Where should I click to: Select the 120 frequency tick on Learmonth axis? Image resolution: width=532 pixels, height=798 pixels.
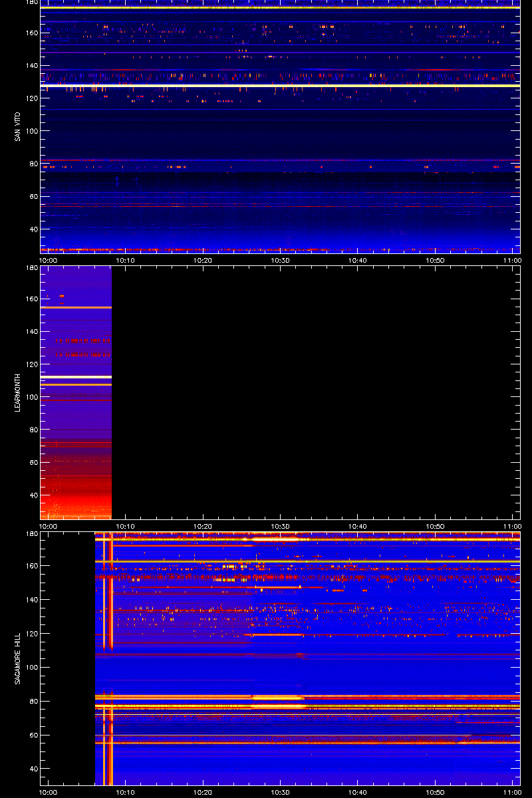pyautogui.click(x=31, y=364)
